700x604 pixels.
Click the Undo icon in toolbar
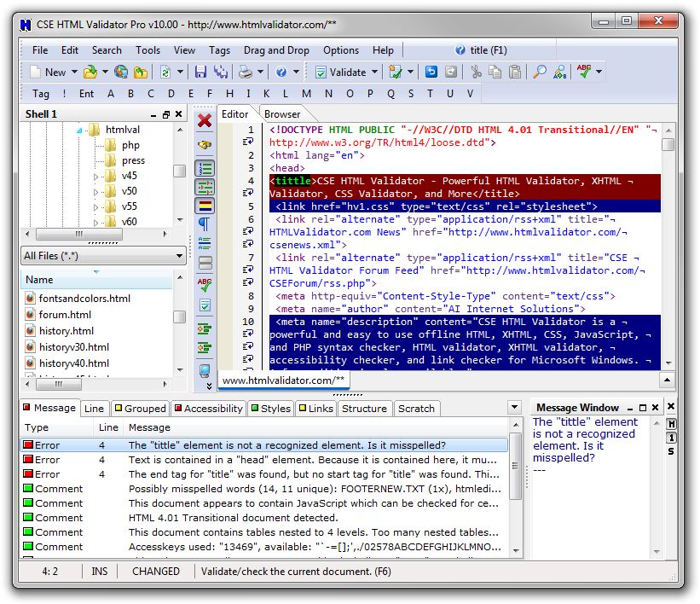[431, 73]
